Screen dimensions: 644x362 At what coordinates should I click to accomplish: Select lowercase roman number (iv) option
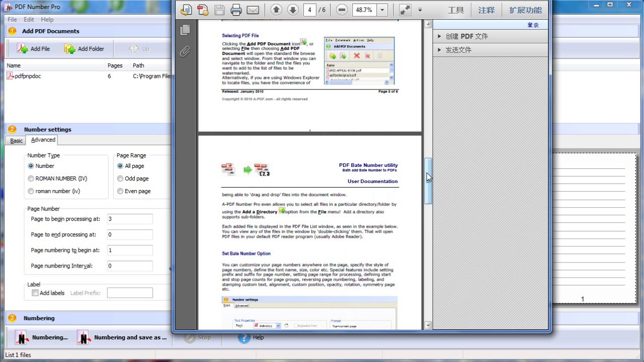pyautogui.click(x=31, y=191)
